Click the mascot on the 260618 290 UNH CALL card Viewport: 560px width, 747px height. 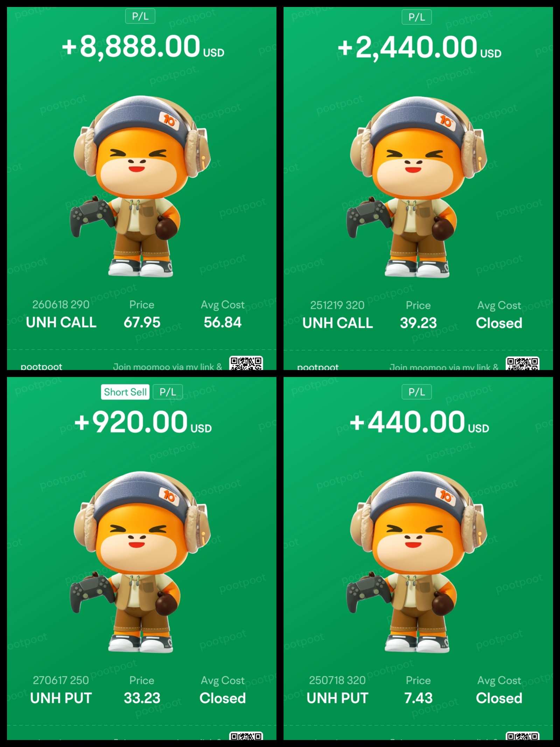click(x=140, y=186)
